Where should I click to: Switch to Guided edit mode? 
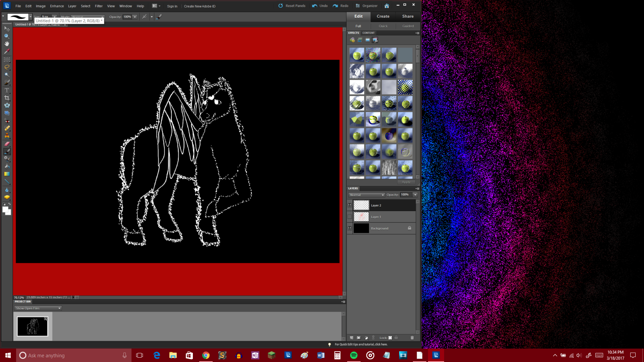click(x=408, y=26)
